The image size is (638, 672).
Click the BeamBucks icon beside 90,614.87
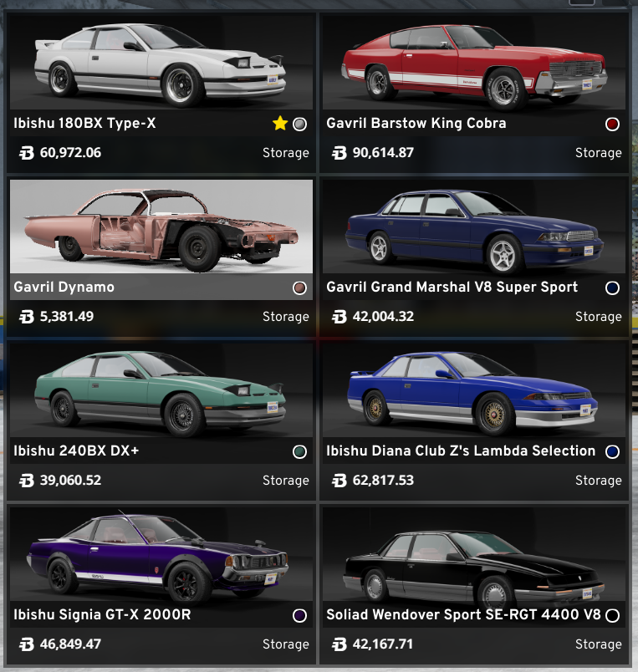pyautogui.click(x=339, y=153)
